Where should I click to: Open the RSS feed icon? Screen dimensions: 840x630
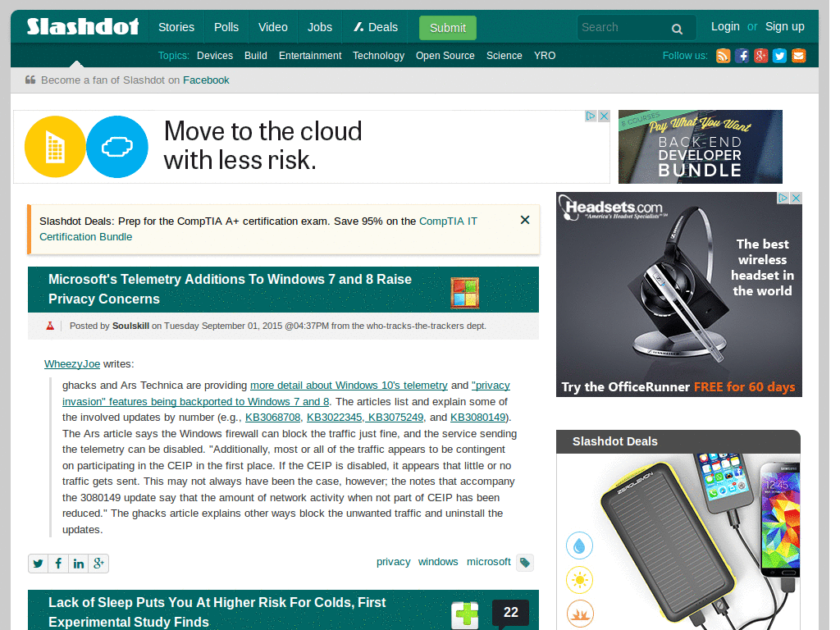(x=724, y=56)
